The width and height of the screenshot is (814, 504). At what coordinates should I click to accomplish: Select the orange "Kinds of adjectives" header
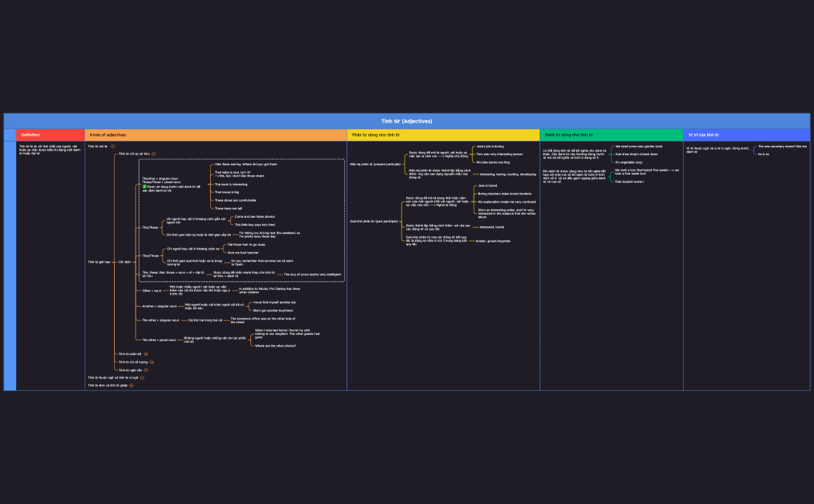pos(215,135)
